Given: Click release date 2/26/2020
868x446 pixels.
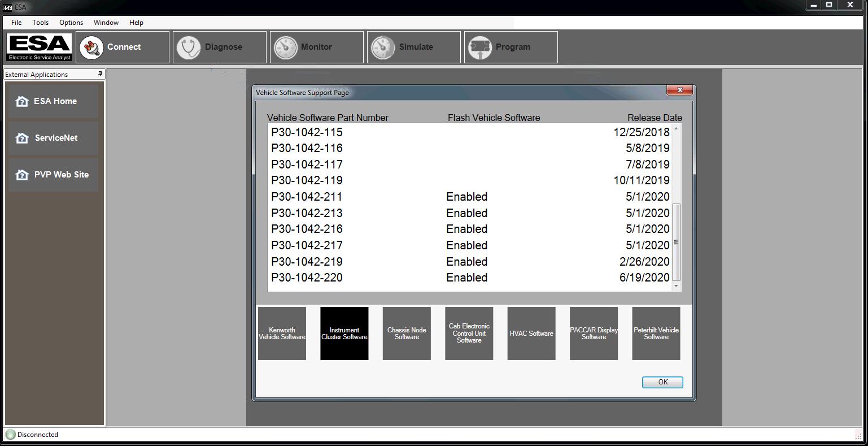Looking at the screenshot, I should click(x=644, y=262).
